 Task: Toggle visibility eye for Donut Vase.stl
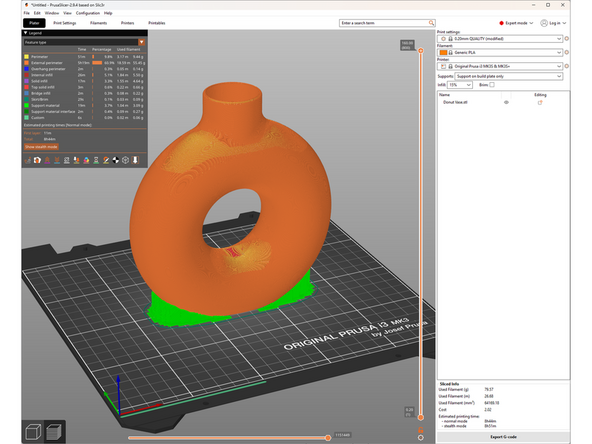pos(506,102)
